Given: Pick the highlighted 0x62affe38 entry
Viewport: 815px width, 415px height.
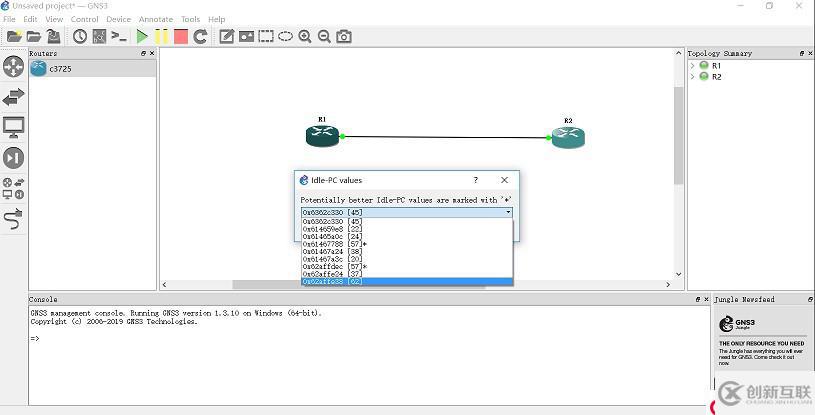Looking at the screenshot, I should point(407,281).
